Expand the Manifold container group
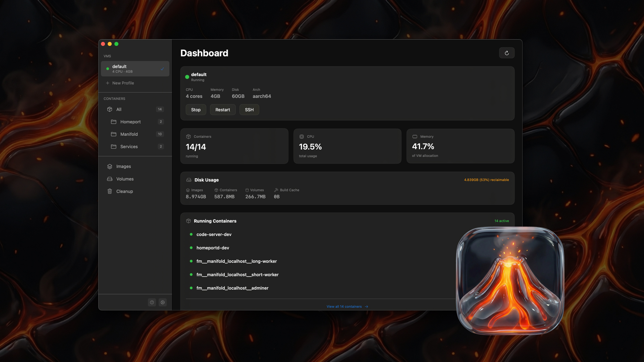 click(129, 134)
